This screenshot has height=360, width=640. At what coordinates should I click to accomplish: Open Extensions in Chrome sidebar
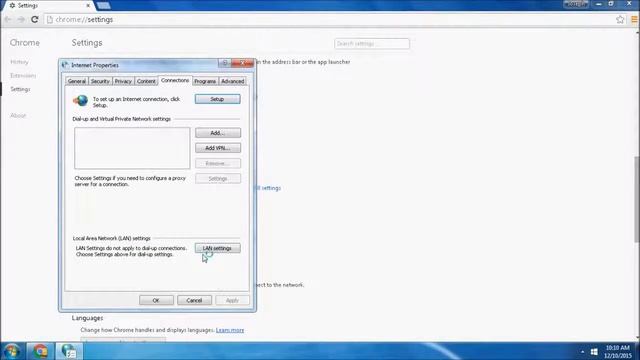coord(23,76)
